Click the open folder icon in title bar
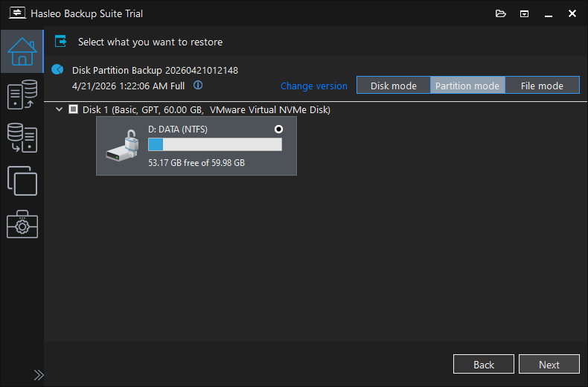The height and width of the screenshot is (387, 588). (501, 14)
